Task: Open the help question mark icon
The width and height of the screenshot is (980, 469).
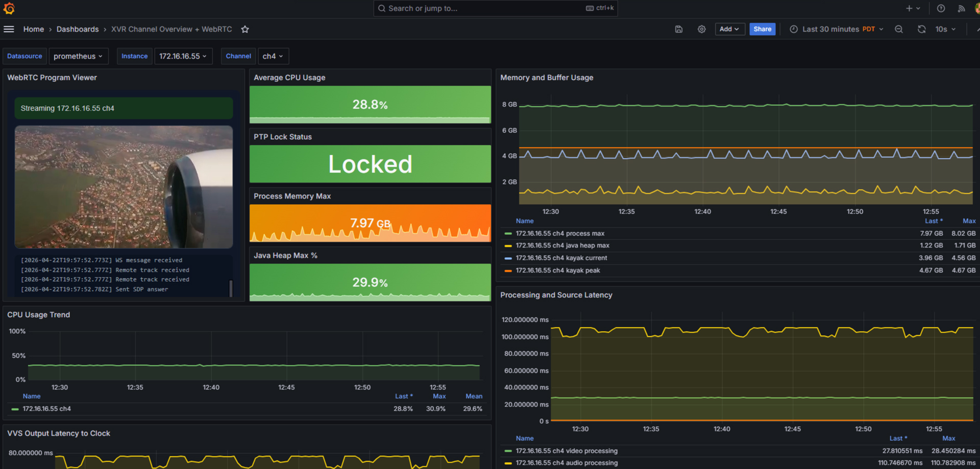Action: tap(941, 8)
